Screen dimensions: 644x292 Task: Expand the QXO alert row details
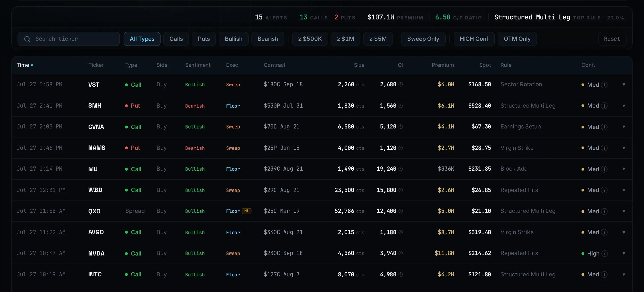(x=624, y=211)
